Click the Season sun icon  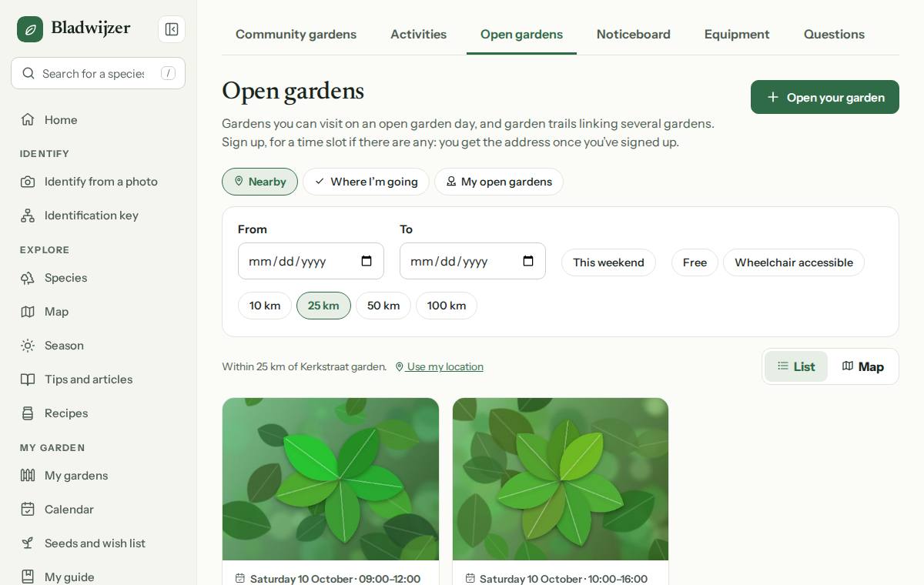pos(28,346)
